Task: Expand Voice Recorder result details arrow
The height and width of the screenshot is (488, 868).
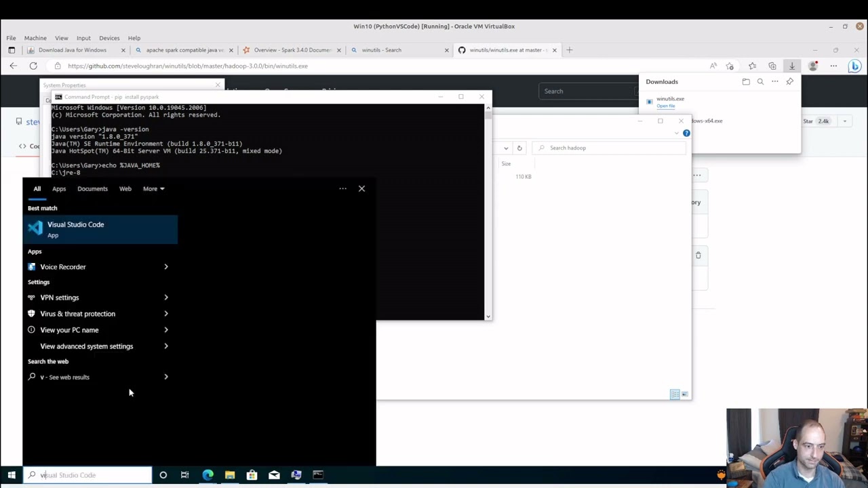Action: (166, 267)
